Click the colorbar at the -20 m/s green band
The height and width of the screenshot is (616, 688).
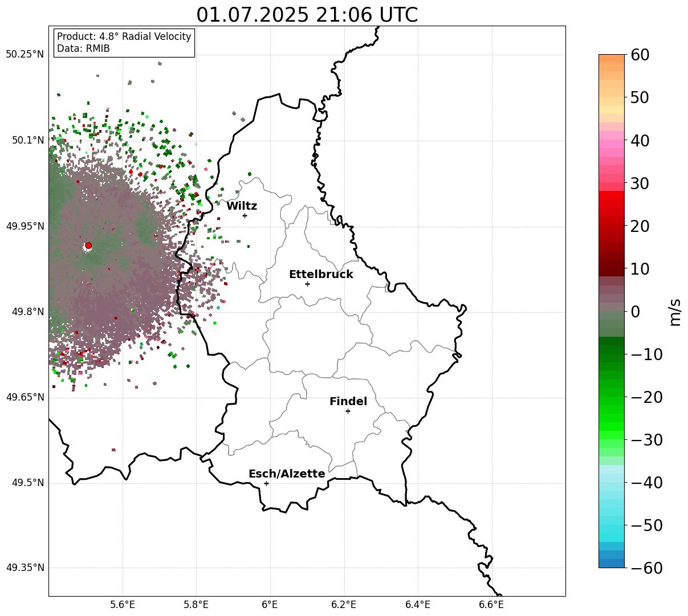point(612,397)
